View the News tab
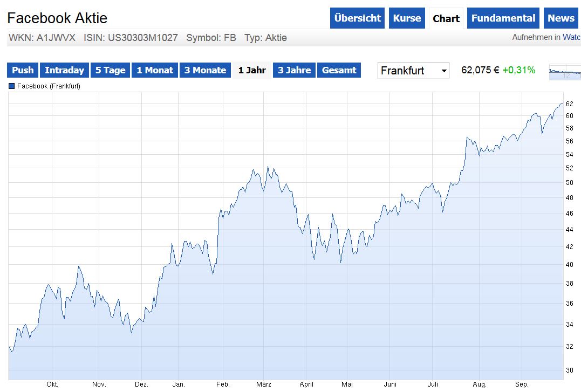Screen dimensions: 581x392 (561, 18)
